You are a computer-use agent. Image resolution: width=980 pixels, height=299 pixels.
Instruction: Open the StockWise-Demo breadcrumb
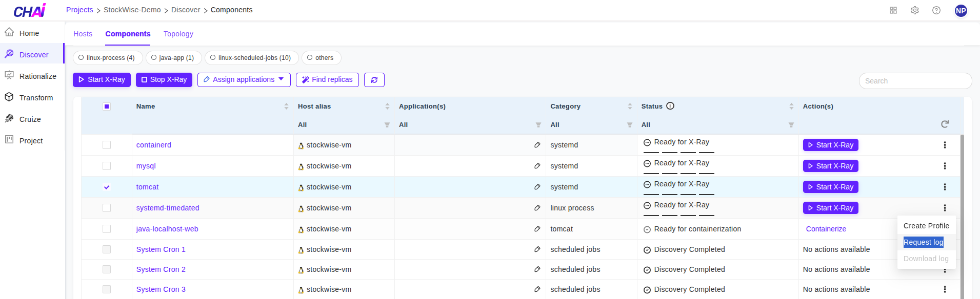click(x=132, y=10)
